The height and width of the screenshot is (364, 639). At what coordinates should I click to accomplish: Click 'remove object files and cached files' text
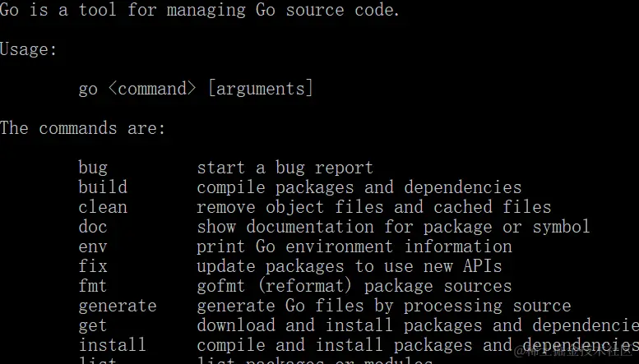tap(373, 207)
